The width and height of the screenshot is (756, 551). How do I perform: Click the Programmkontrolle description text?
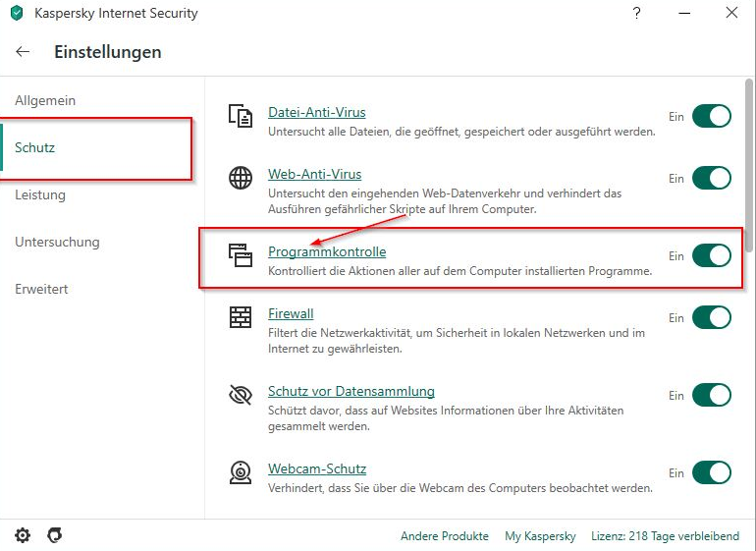click(x=459, y=271)
